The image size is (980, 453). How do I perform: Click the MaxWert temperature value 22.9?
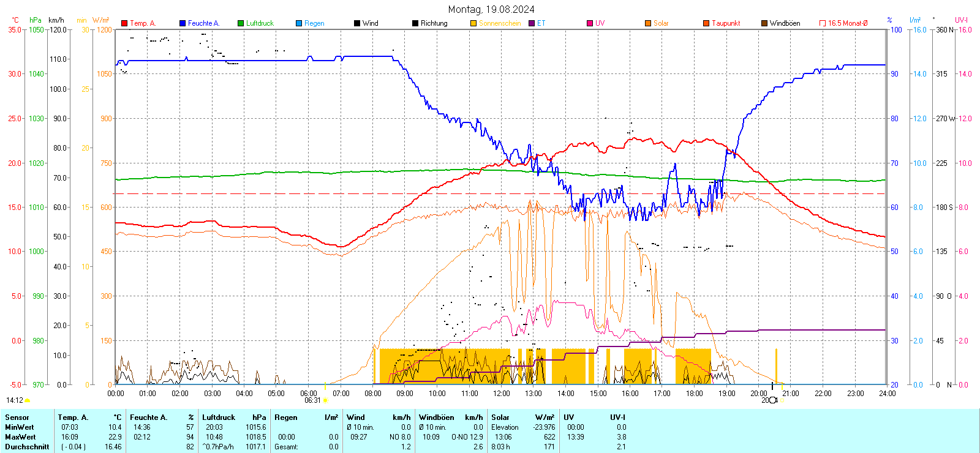115,437
